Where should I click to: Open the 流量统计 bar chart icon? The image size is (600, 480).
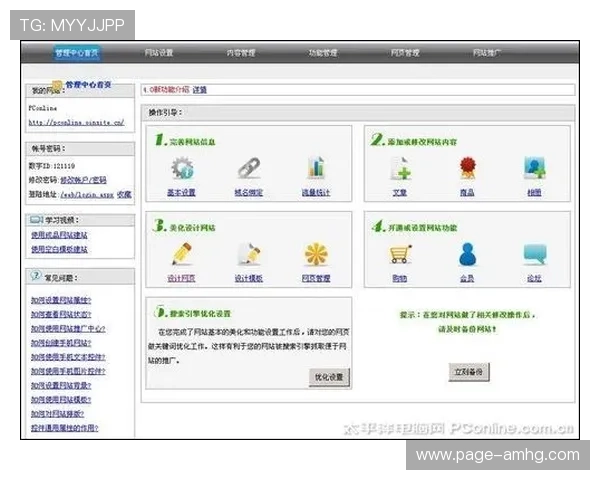[x=316, y=168]
